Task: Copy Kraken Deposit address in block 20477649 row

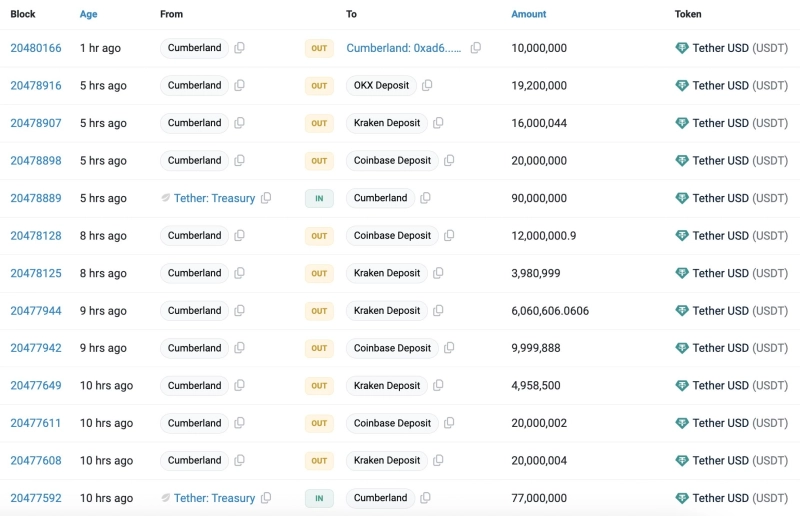Action: pos(438,386)
